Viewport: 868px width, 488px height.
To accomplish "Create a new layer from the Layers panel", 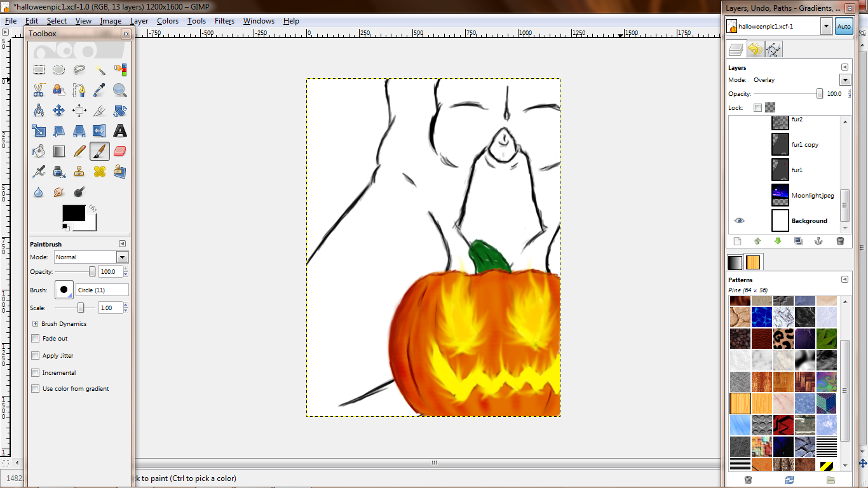I will pos(737,241).
